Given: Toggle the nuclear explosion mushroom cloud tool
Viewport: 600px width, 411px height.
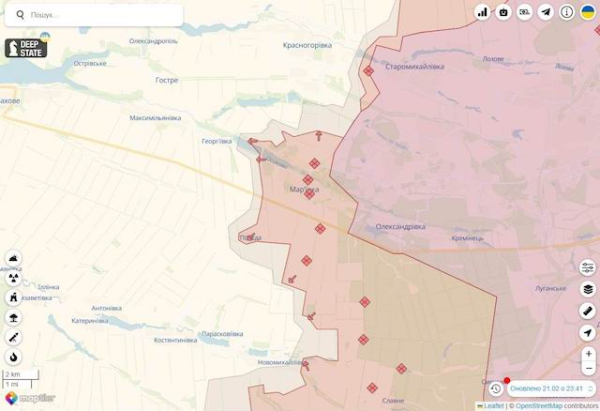Looking at the screenshot, I should click(x=13, y=317).
